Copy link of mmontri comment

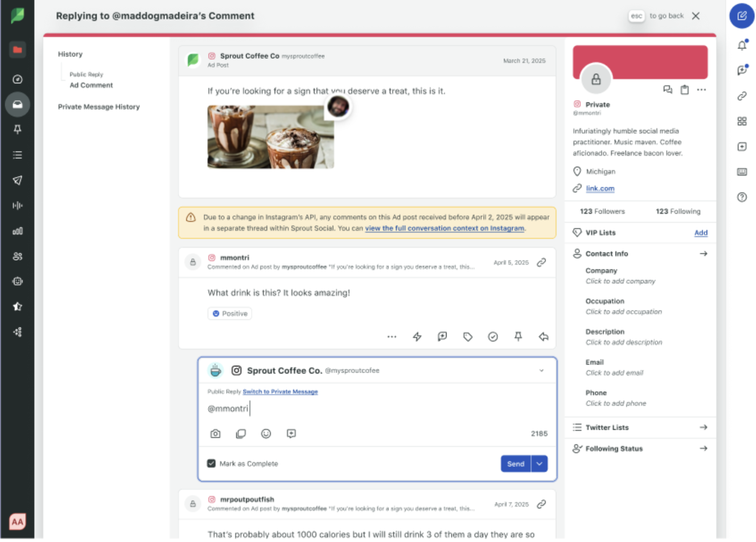pos(541,263)
